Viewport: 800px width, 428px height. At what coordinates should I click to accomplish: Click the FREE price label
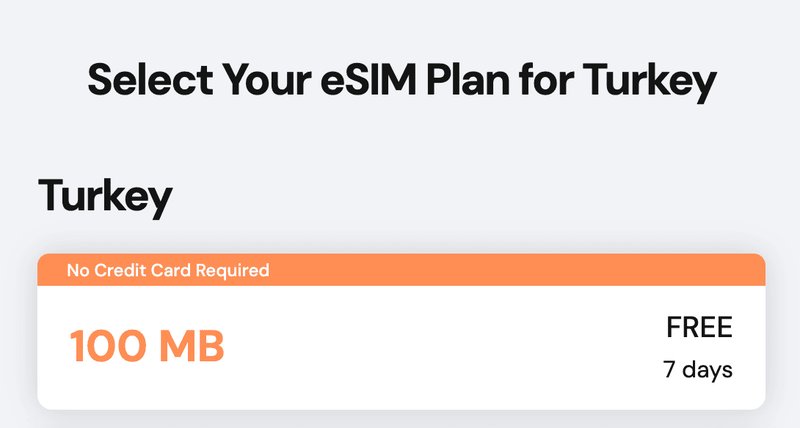click(699, 327)
